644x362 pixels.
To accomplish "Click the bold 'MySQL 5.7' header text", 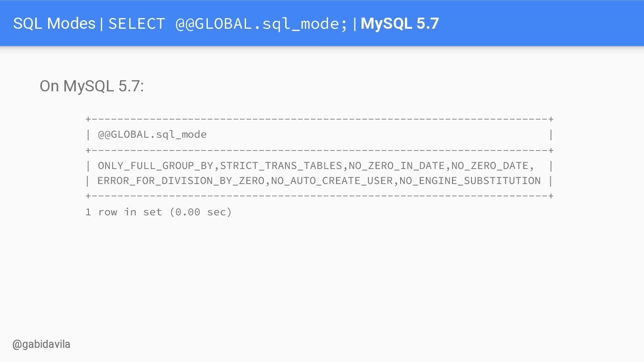I will point(399,23).
